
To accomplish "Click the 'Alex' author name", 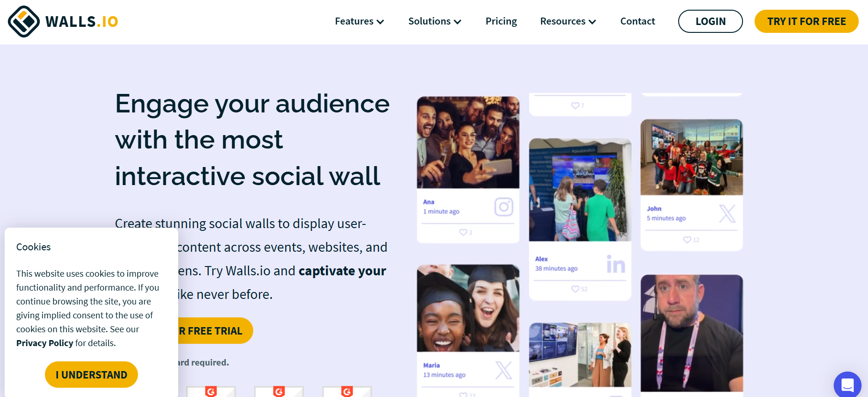I will coord(541,259).
